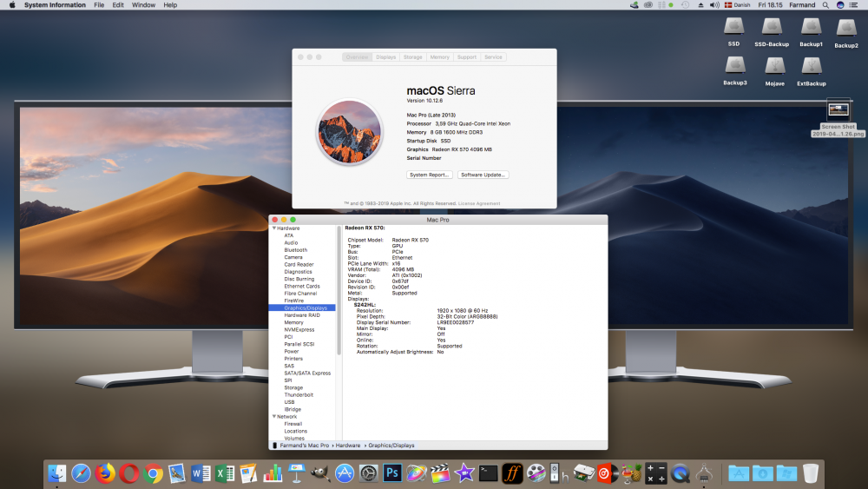This screenshot has height=489, width=868.
Task: Switch to the Service tab
Action: click(x=493, y=57)
